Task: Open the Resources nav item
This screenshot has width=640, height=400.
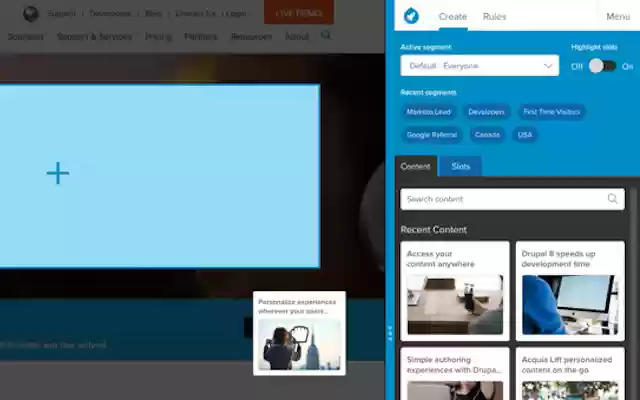Action: pyautogui.click(x=251, y=36)
